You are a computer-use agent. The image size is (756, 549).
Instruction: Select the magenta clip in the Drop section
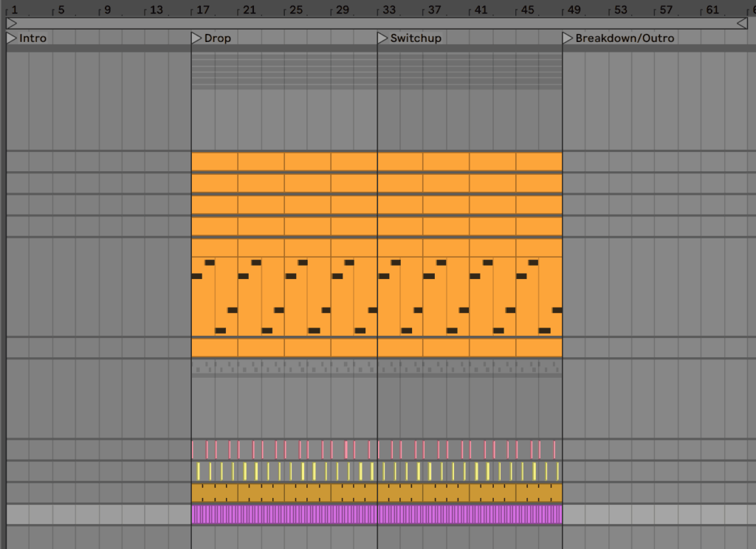[284, 514]
